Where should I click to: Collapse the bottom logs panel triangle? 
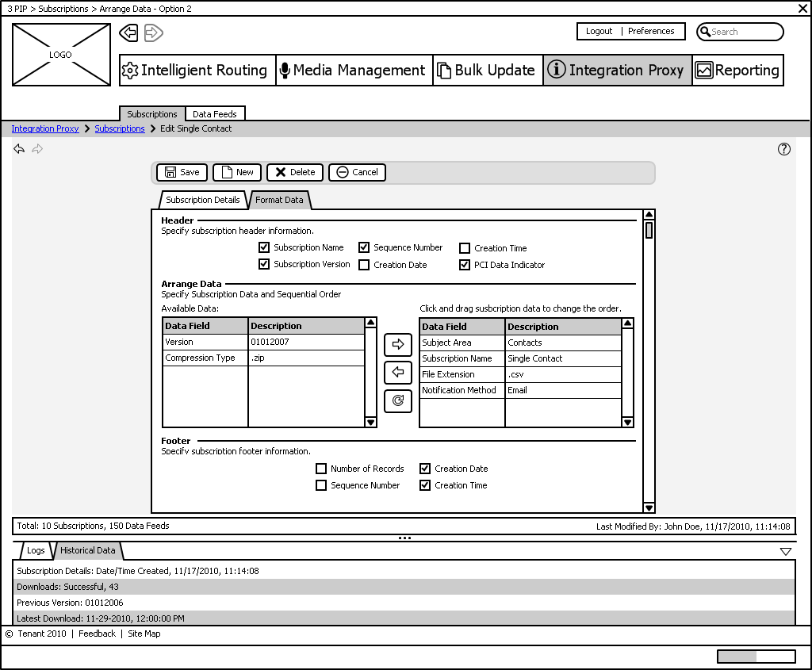pos(786,551)
